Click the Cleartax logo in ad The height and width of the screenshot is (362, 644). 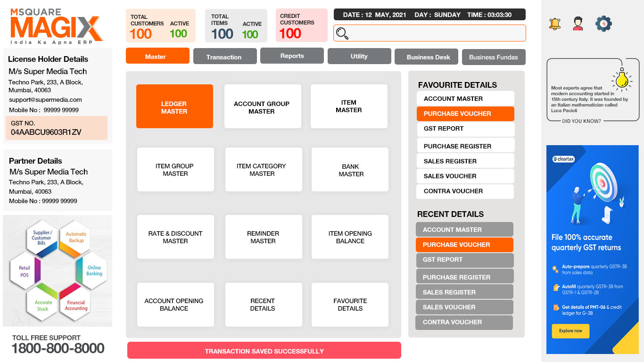tap(564, 159)
